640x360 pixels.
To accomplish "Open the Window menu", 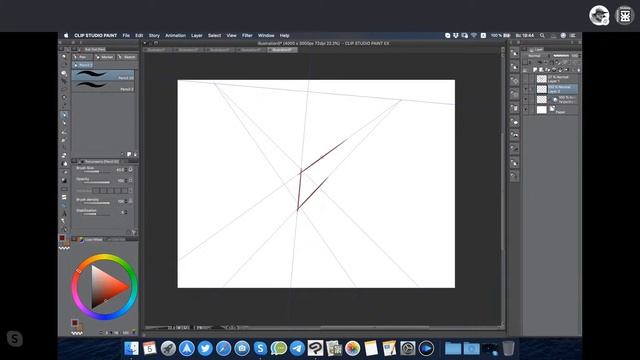I will tap(266, 36).
